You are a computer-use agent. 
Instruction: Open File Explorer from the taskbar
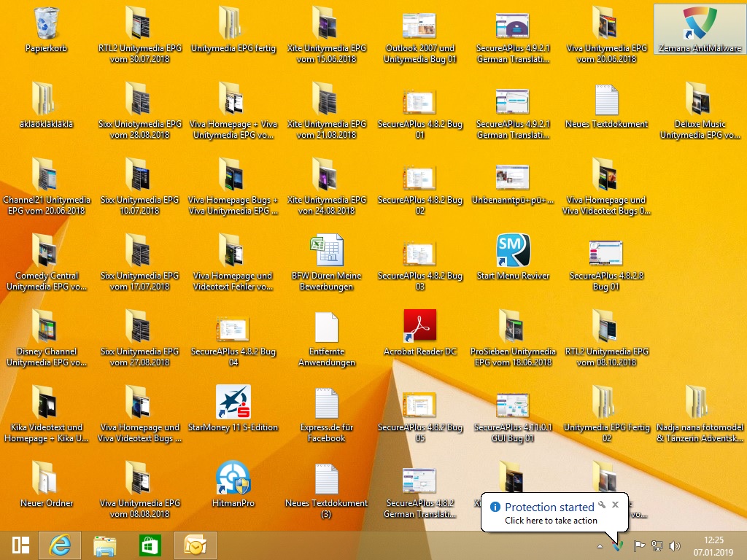point(105,545)
